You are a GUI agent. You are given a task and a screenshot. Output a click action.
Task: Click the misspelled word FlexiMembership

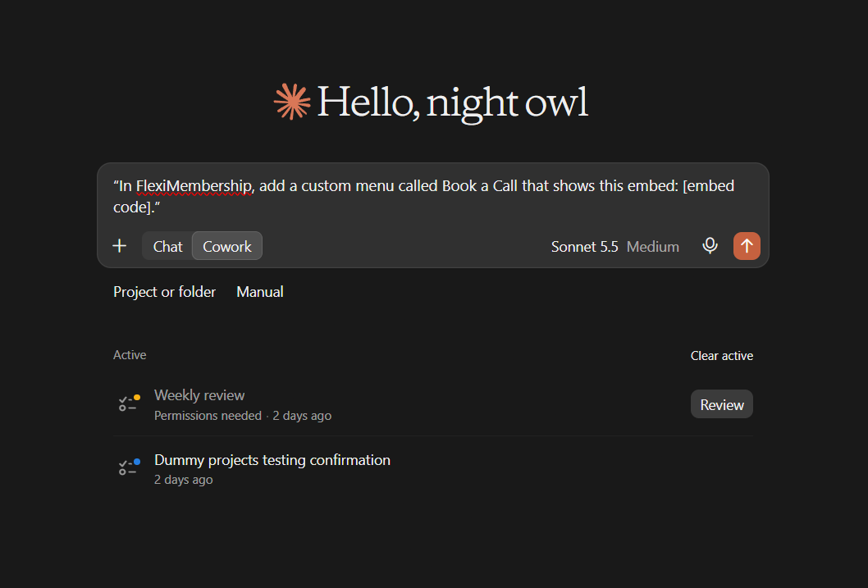(194, 186)
